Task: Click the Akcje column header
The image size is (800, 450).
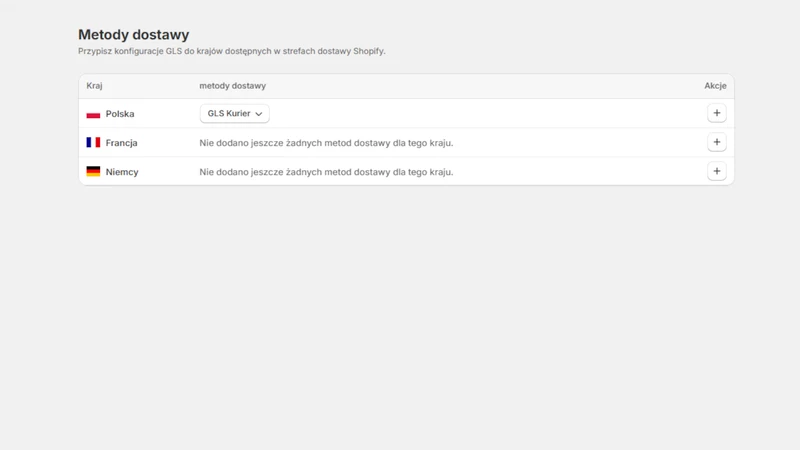Action: 715,86
